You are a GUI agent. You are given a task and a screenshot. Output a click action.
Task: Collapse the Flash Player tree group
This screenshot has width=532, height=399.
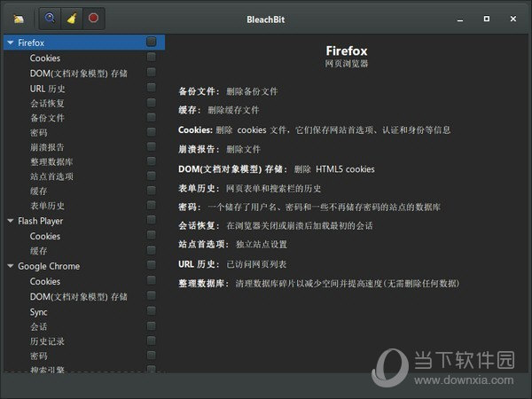point(10,221)
